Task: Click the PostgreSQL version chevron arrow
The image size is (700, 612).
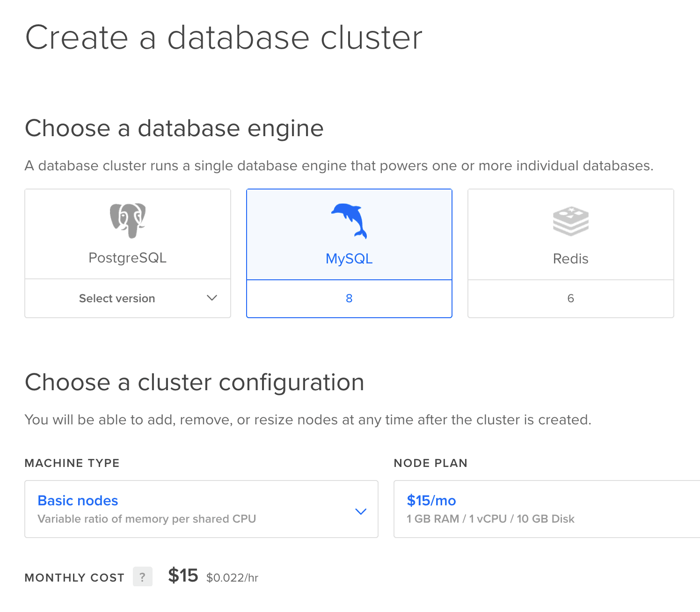Action: [211, 298]
